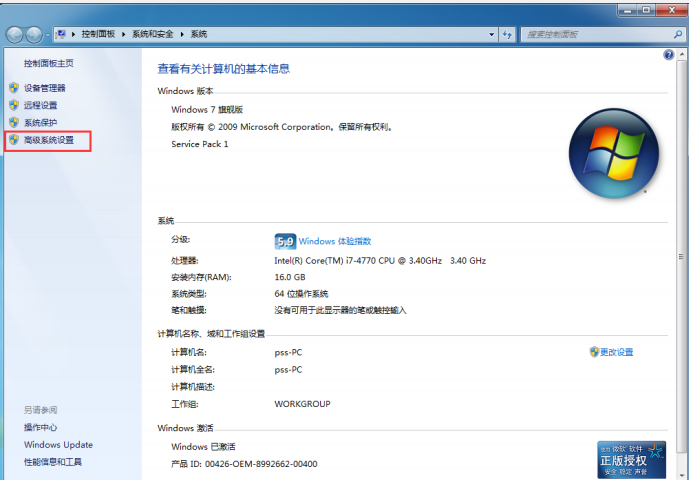The height and width of the screenshot is (480, 689).
Task: Click the magnifier search icon
Action: tap(678, 34)
